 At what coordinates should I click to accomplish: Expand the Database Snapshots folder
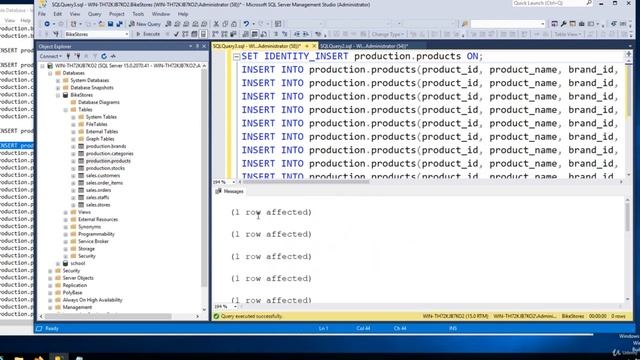pos(58,88)
